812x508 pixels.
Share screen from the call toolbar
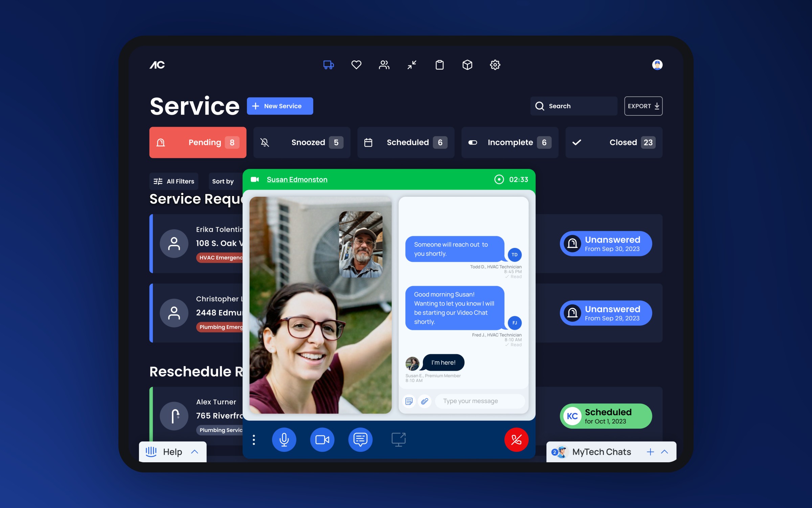[399, 440]
